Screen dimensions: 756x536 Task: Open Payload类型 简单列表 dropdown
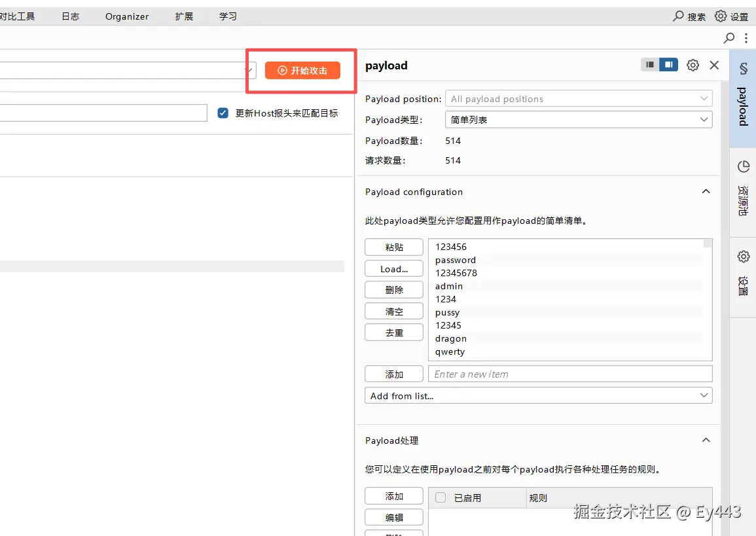[579, 120]
